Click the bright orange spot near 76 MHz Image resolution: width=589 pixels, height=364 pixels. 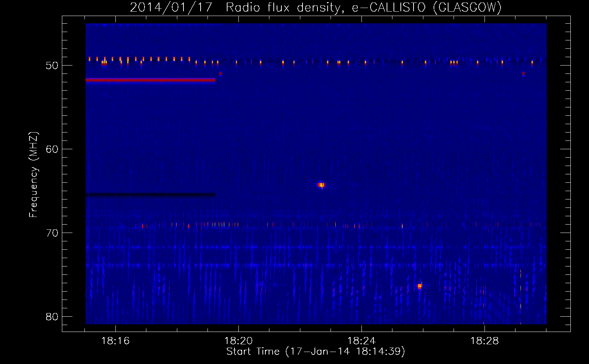[x=419, y=286]
